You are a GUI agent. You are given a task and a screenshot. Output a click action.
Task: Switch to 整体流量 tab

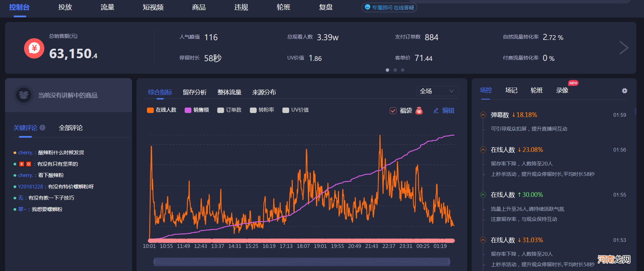[229, 92]
